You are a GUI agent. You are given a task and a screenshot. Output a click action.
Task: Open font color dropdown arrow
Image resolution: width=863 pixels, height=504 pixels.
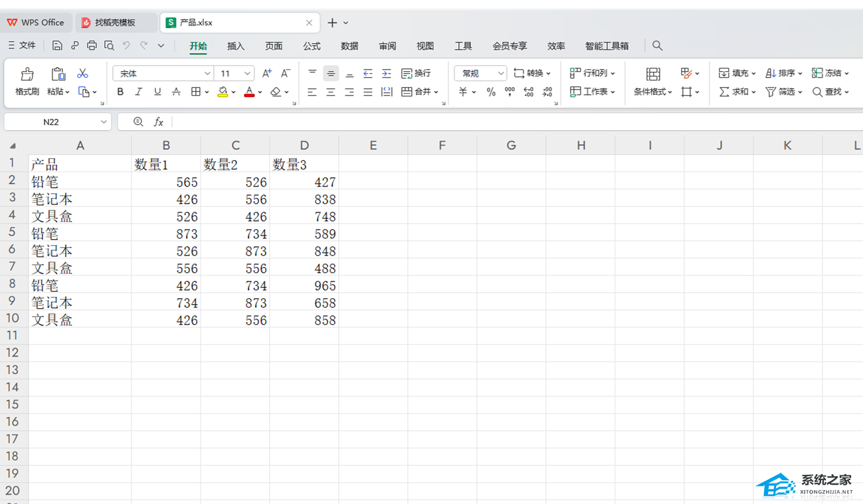tap(260, 92)
